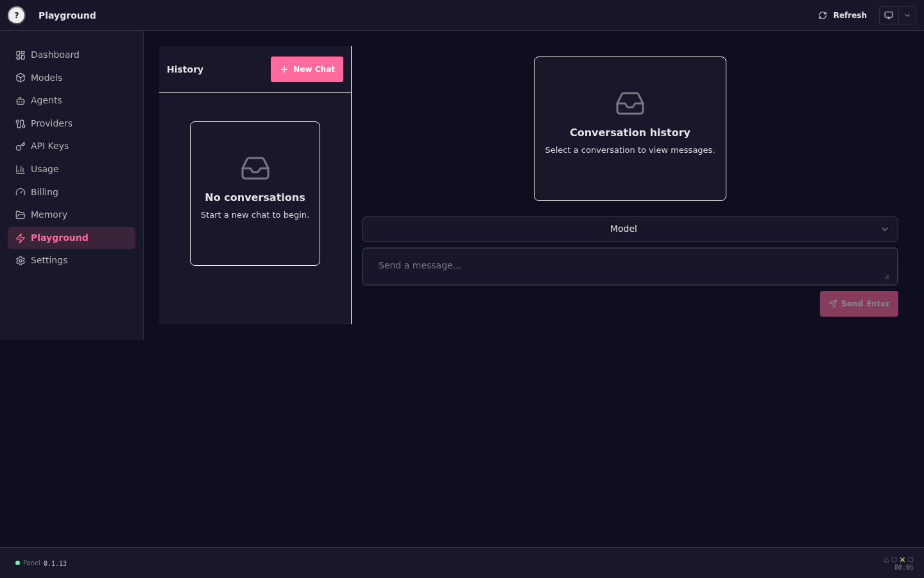Go to the Memory page
924x578 pixels.
(x=71, y=215)
